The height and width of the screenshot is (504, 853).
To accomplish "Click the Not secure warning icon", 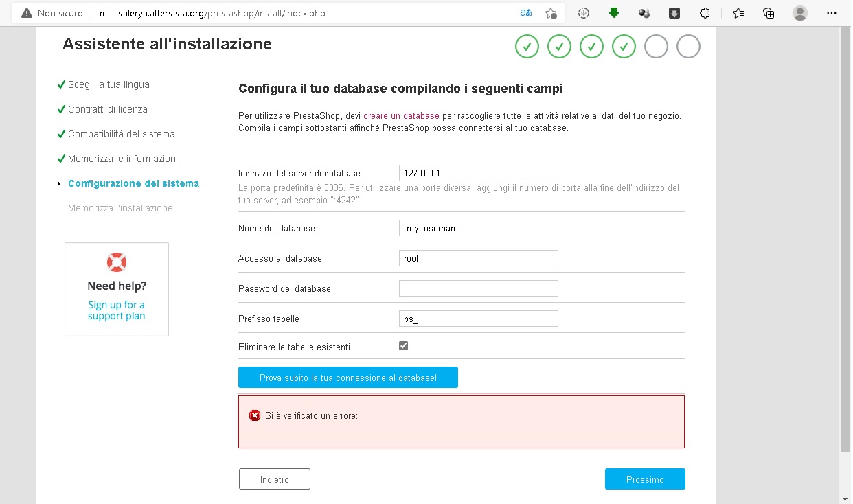I will 27,13.
